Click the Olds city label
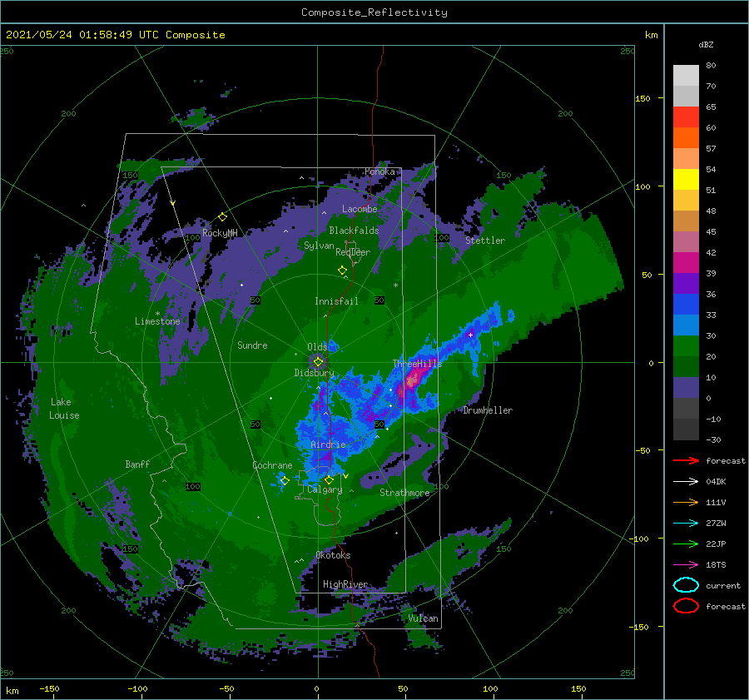The width and height of the screenshot is (749, 700). [x=317, y=347]
